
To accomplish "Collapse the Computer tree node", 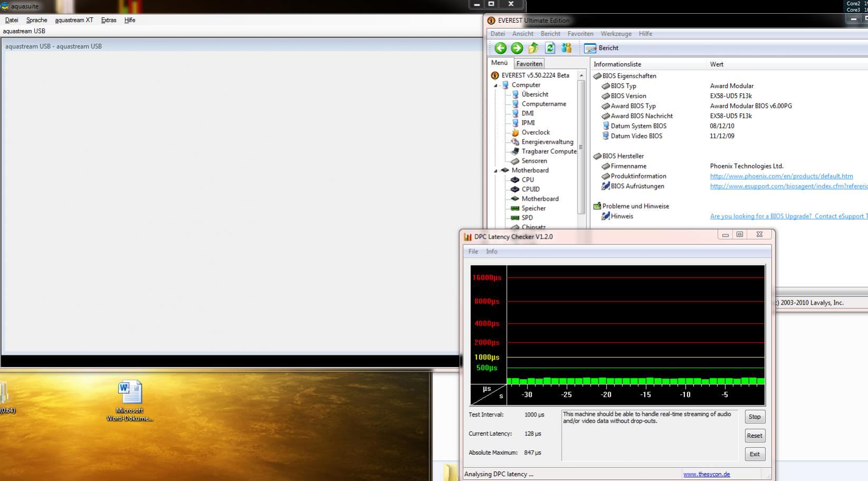I will tap(496, 85).
